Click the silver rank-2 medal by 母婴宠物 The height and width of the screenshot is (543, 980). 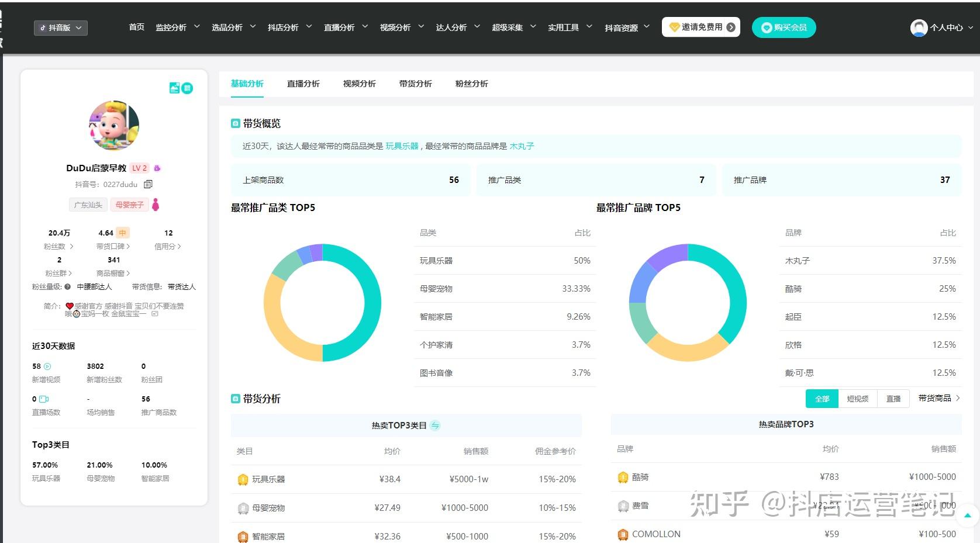point(243,509)
